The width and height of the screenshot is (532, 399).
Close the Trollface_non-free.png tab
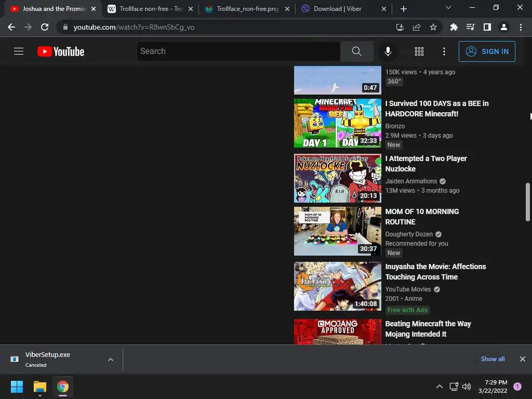click(287, 9)
